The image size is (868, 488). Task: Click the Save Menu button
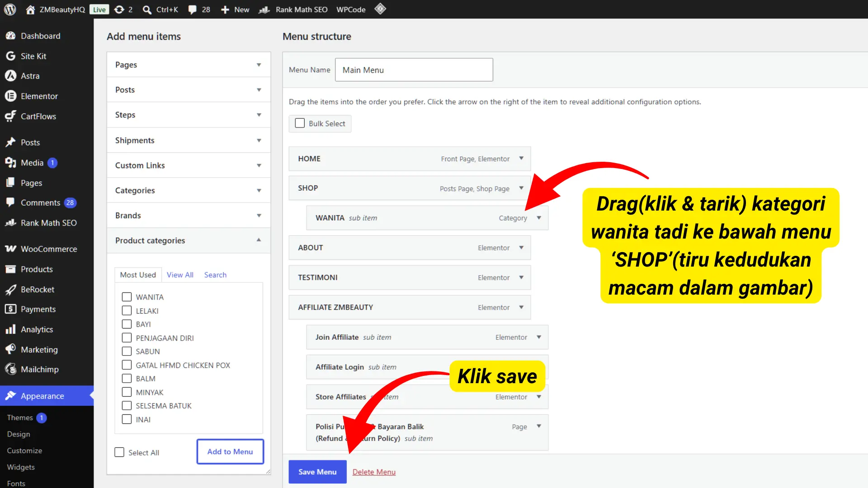point(317,472)
